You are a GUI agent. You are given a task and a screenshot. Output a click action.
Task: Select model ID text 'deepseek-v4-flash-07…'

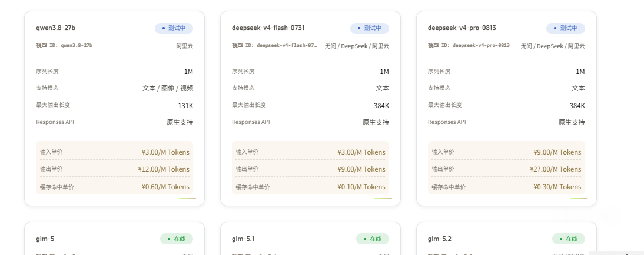point(287,45)
